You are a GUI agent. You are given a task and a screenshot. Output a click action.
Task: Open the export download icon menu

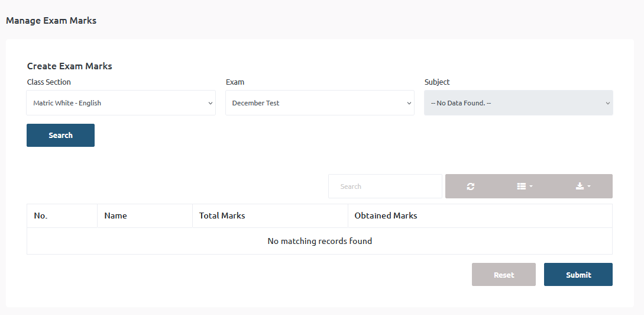pos(582,187)
